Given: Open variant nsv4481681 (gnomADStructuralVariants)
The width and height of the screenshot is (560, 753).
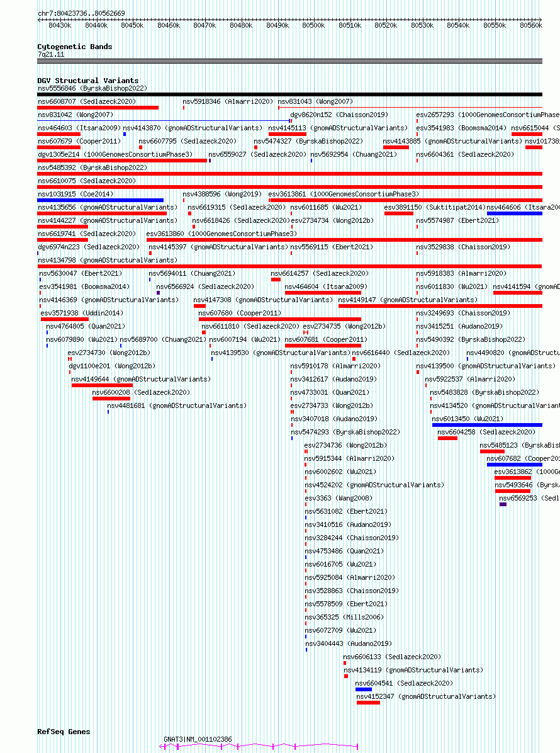Looking at the screenshot, I should click(x=177, y=406).
